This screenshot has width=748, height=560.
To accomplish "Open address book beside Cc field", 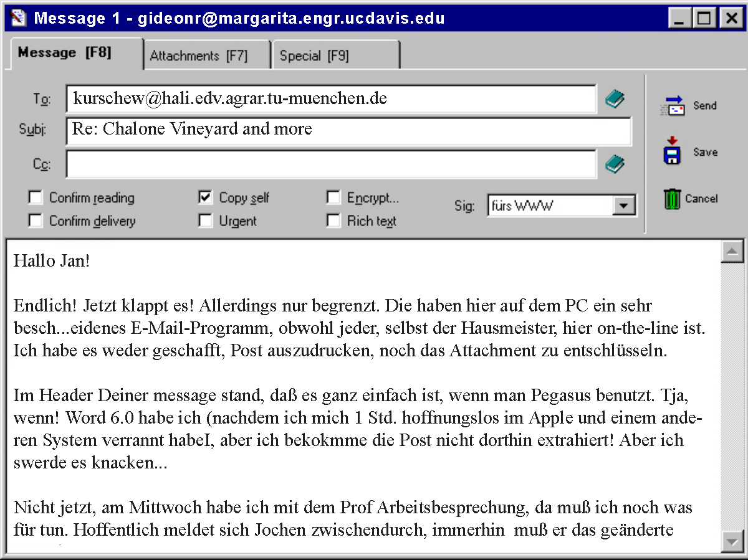I will coord(615,164).
